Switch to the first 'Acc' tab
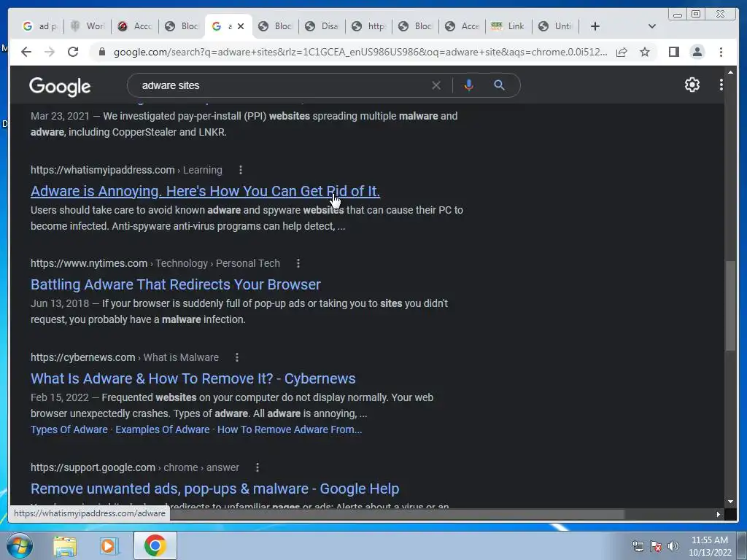Screen dimensions: 747x560 [135, 26]
